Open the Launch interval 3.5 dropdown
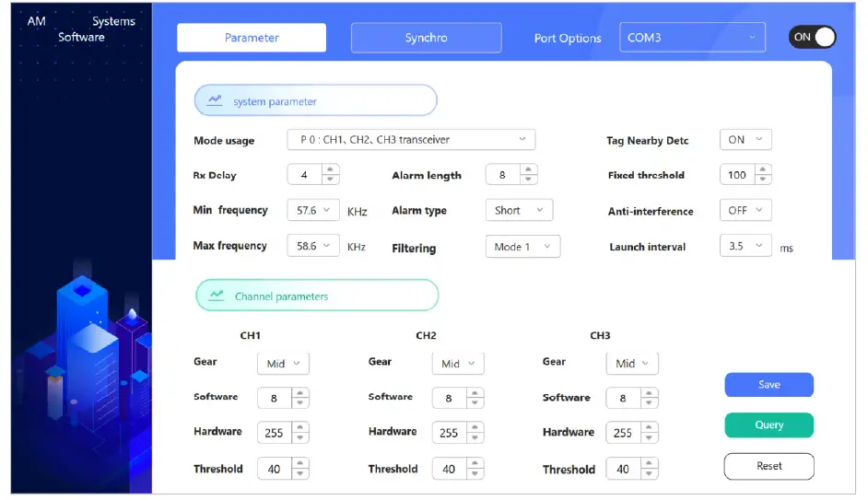The height and width of the screenshot is (500, 868). coord(745,246)
